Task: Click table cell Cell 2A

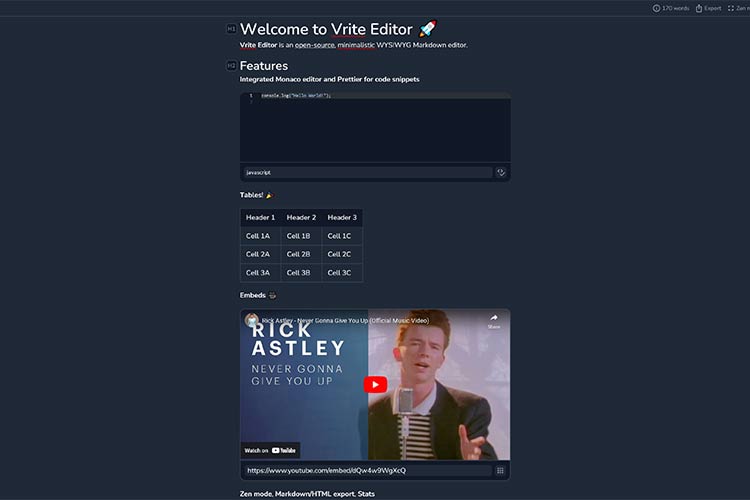Action: pyautogui.click(x=260, y=254)
